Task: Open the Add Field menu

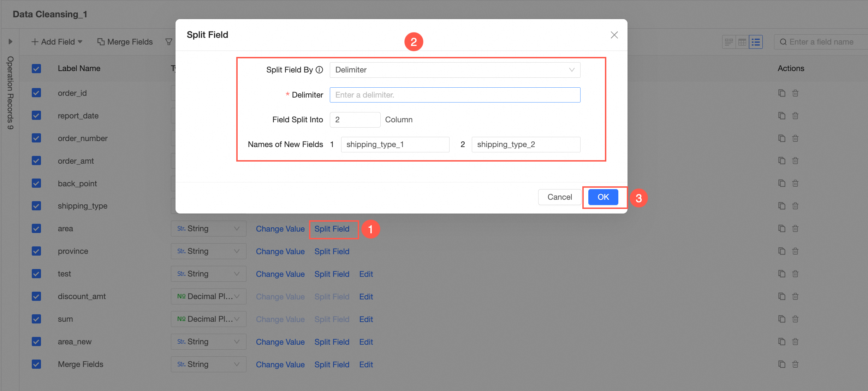Action: point(57,42)
